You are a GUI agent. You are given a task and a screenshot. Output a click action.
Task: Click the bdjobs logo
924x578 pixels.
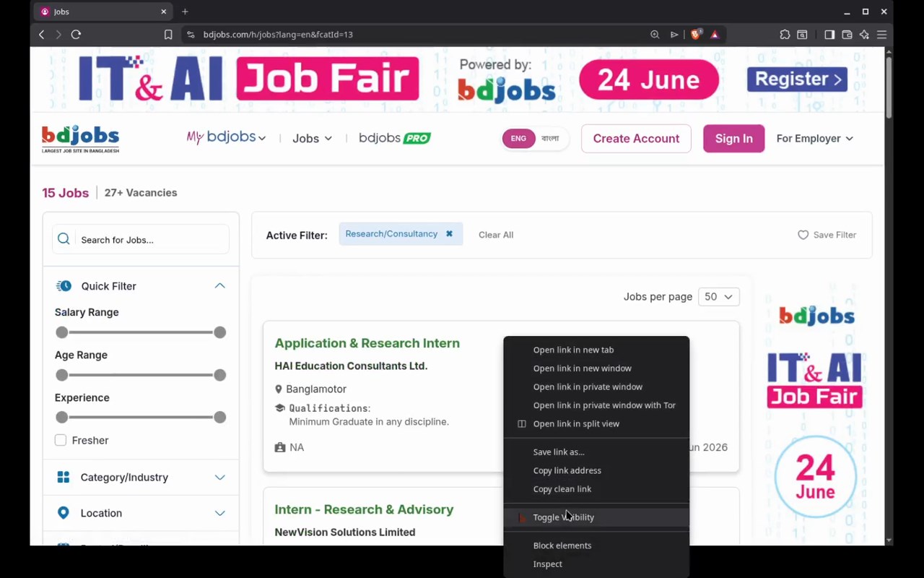80,139
